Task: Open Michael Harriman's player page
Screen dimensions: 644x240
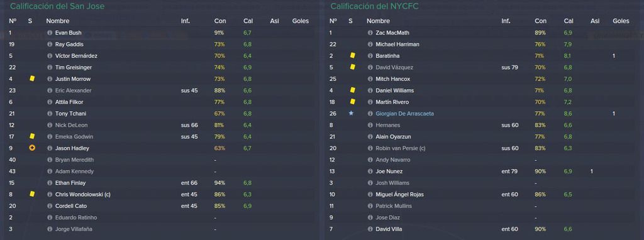Action: (x=397, y=45)
